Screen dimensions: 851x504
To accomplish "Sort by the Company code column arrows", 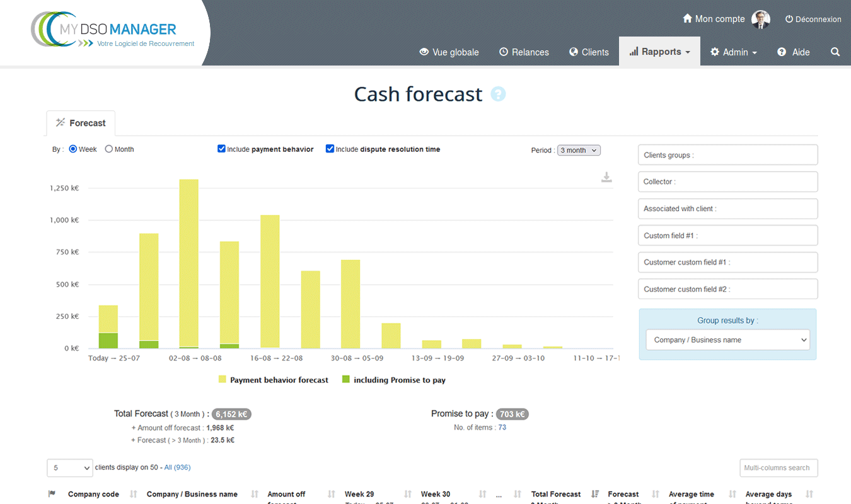I will point(134,495).
